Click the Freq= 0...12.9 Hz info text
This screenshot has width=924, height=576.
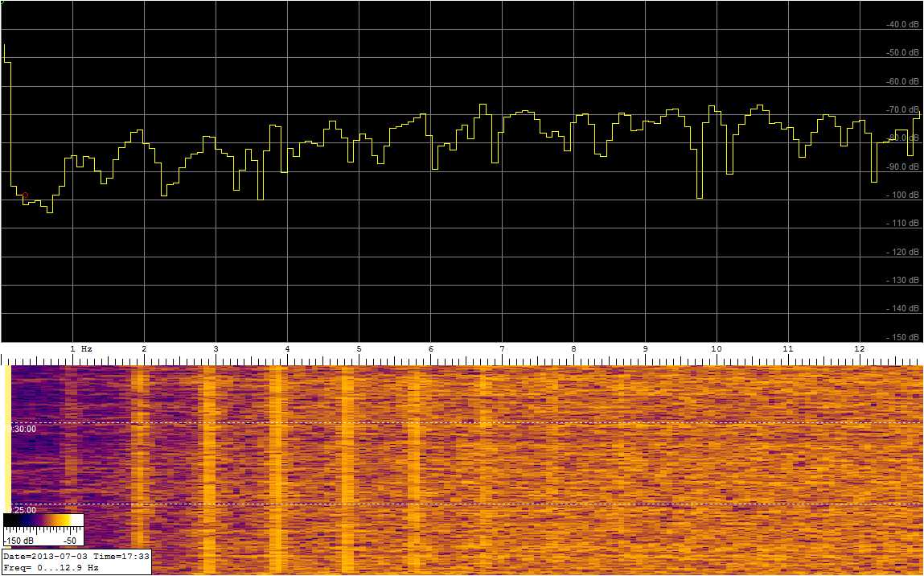point(51,567)
